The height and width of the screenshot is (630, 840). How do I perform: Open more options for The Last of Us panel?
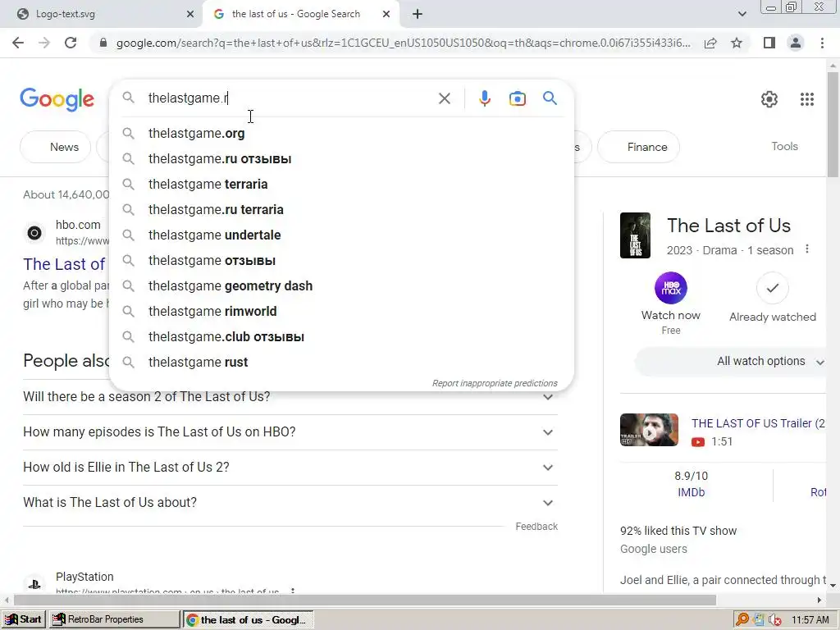tap(807, 249)
